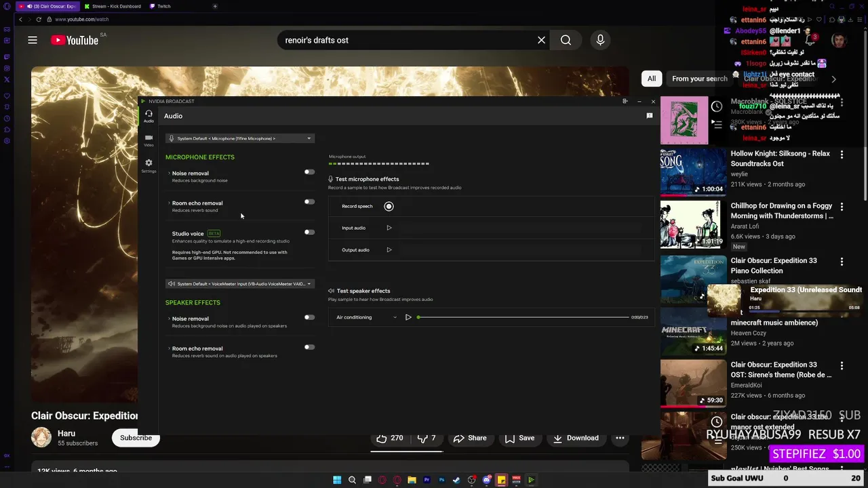This screenshot has height=488, width=868.
Task: Play the Air conditioning speaker sample
Action: pyautogui.click(x=408, y=317)
